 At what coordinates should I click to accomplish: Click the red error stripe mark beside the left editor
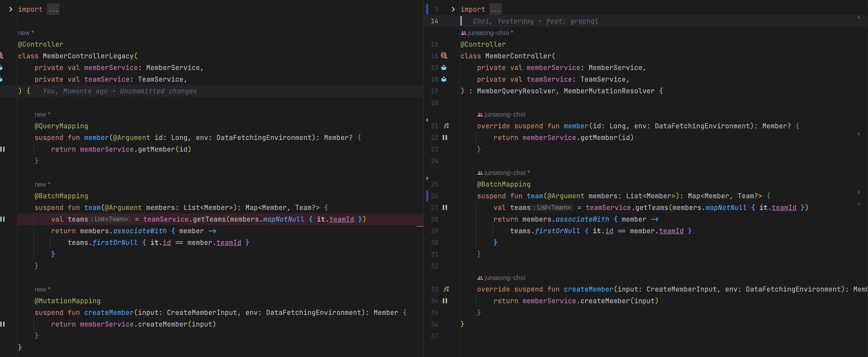[x=420, y=226]
